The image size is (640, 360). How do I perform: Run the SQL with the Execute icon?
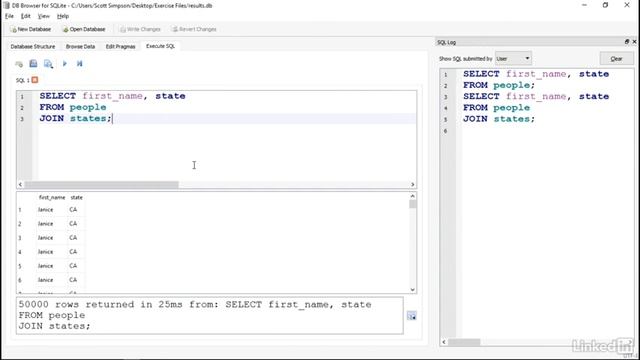point(64,64)
